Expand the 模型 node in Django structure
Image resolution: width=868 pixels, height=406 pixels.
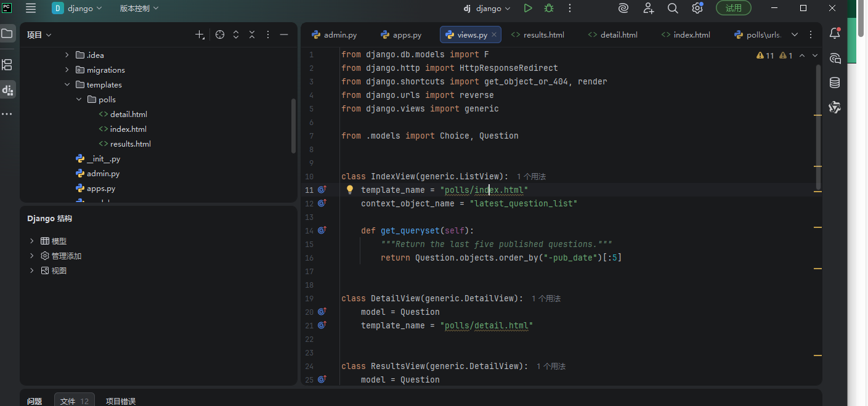pyautogui.click(x=31, y=241)
